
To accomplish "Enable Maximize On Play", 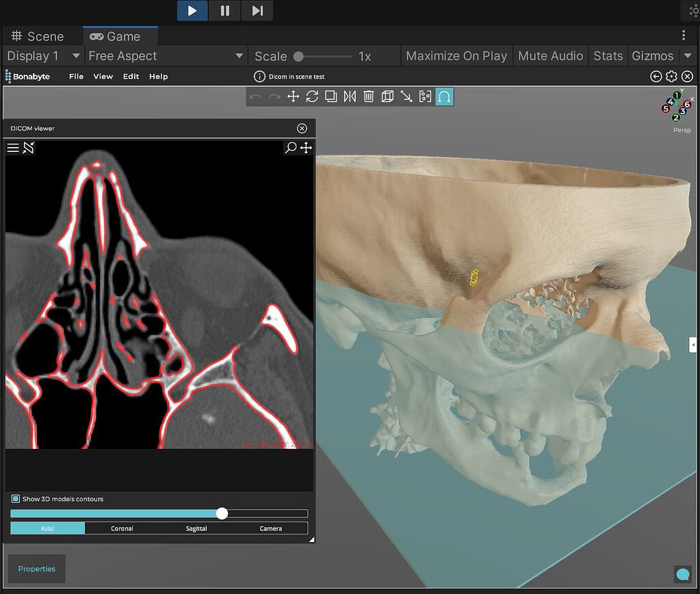I will tap(456, 55).
